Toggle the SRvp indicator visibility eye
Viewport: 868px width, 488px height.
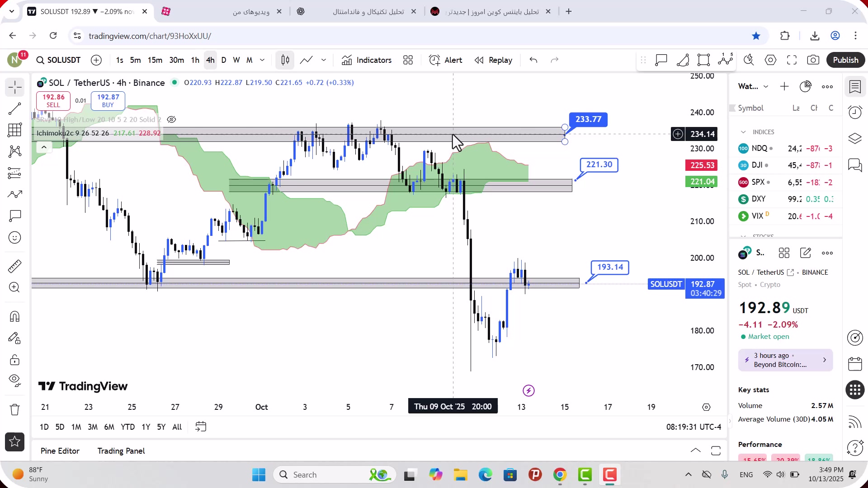pyautogui.click(x=171, y=120)
